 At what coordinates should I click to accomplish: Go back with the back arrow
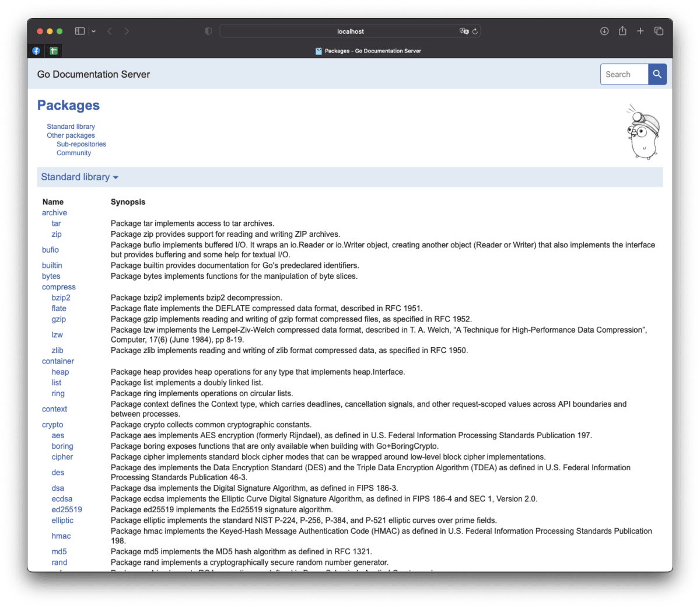pyautogui.click(x=110, y=31)
